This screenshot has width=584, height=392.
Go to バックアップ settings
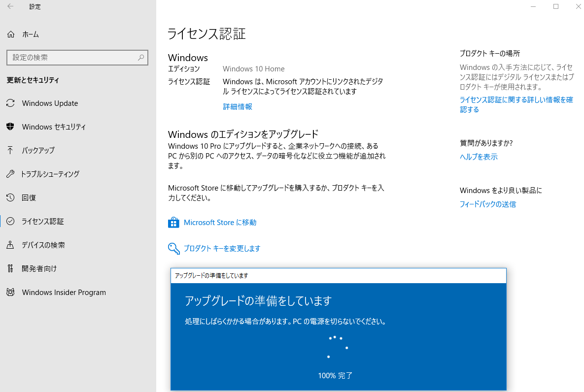pos(38,150)
